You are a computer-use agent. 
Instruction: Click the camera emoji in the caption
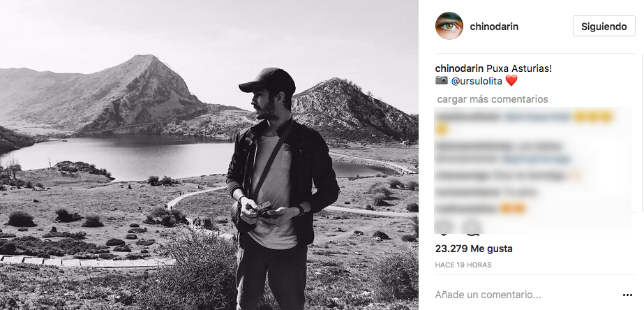(x=442, y=80)
